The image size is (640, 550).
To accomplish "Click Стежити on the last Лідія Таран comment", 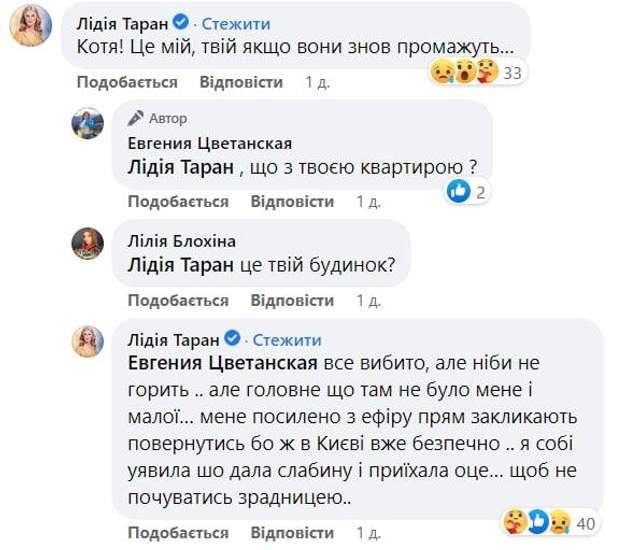I will pyautogui.click(x=287, y=340).
